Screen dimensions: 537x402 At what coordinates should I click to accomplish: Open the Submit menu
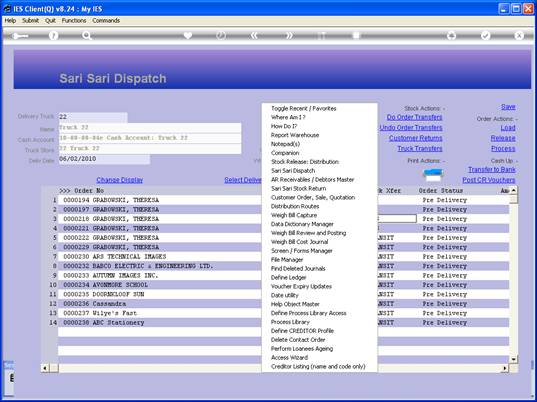(x=30, y=21)
